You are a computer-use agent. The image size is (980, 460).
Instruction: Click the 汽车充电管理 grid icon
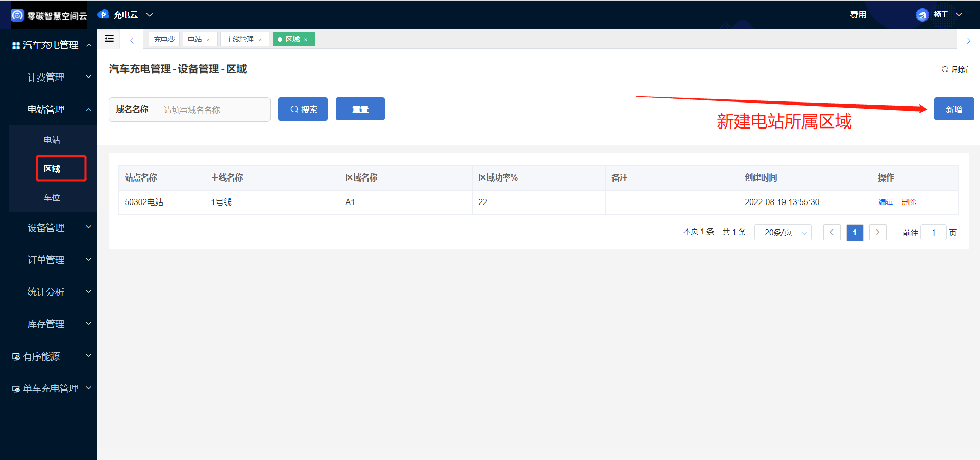point(16,45)
